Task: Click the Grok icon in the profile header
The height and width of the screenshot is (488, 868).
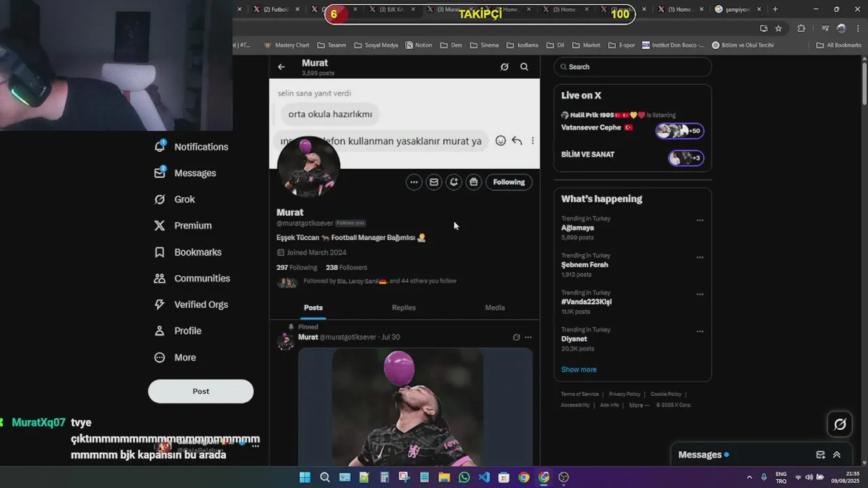Action: tap(504, 67)
